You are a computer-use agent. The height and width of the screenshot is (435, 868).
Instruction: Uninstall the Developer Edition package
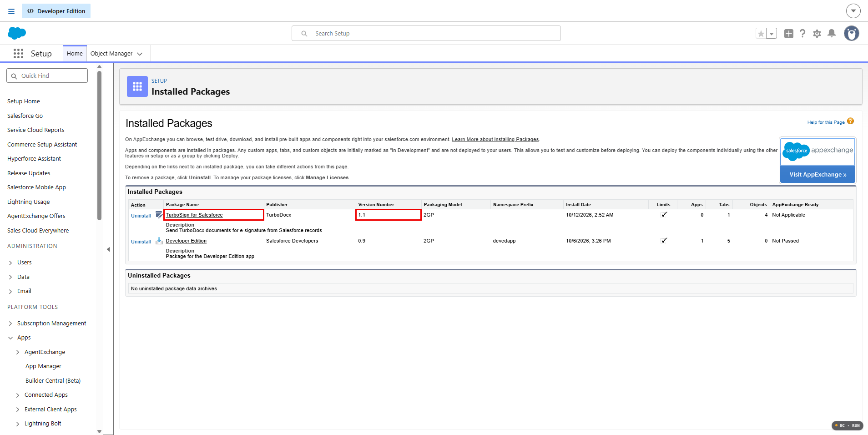141,242
